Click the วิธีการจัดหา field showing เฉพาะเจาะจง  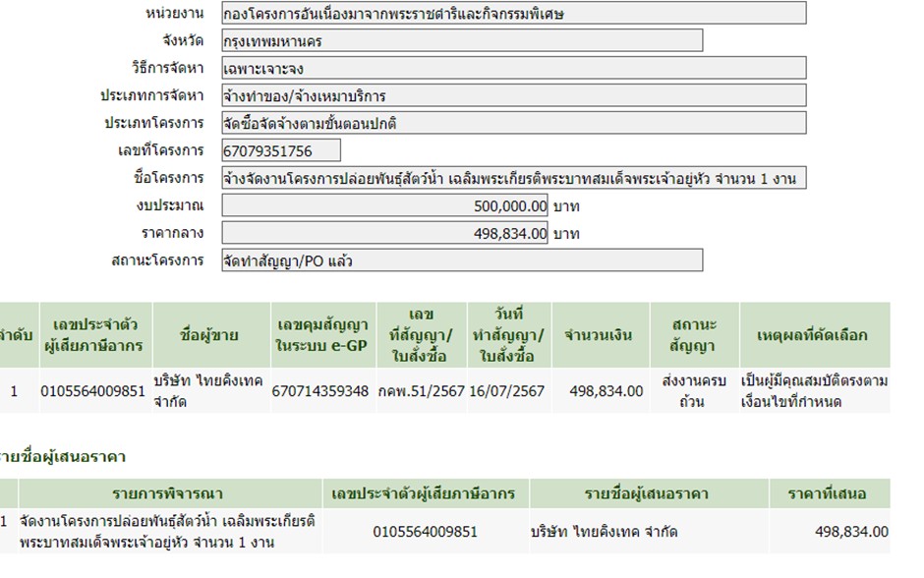pyautogui.click(x=513, y=69)
